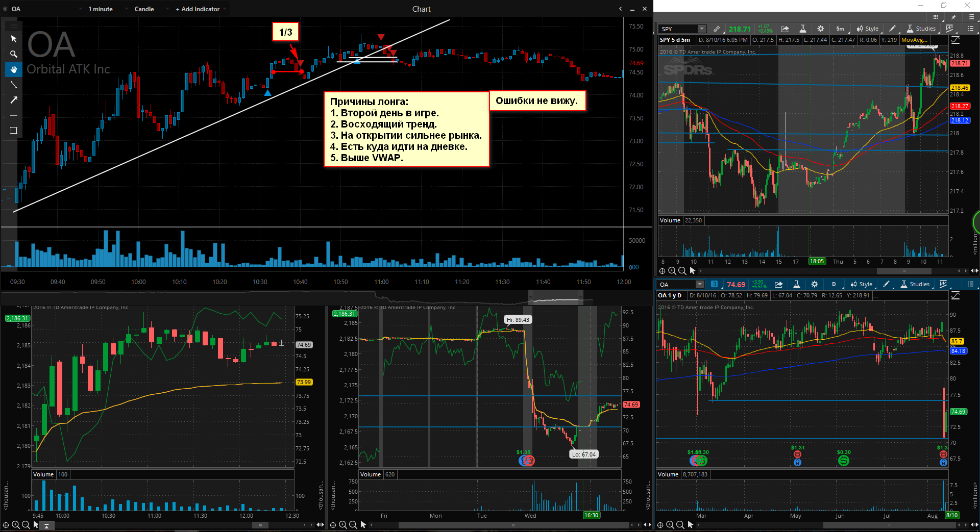Select the pencil drawing tool in OA chart
This screenshot has width=980, height=532.
[886, 284]
